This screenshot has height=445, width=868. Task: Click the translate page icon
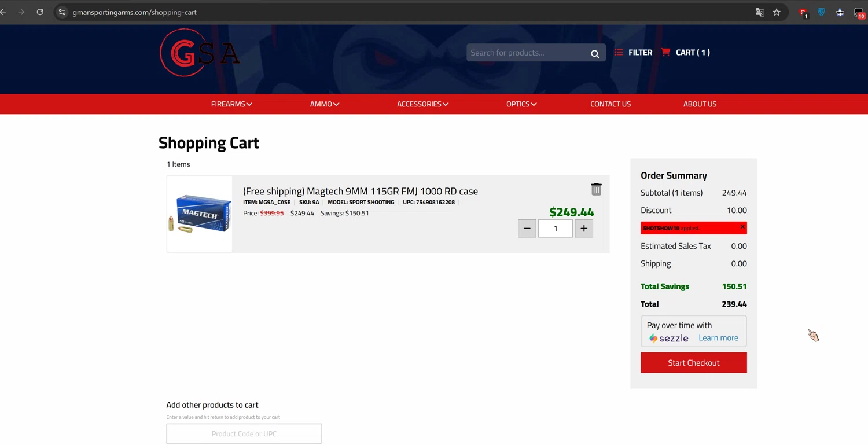point(760,12)
